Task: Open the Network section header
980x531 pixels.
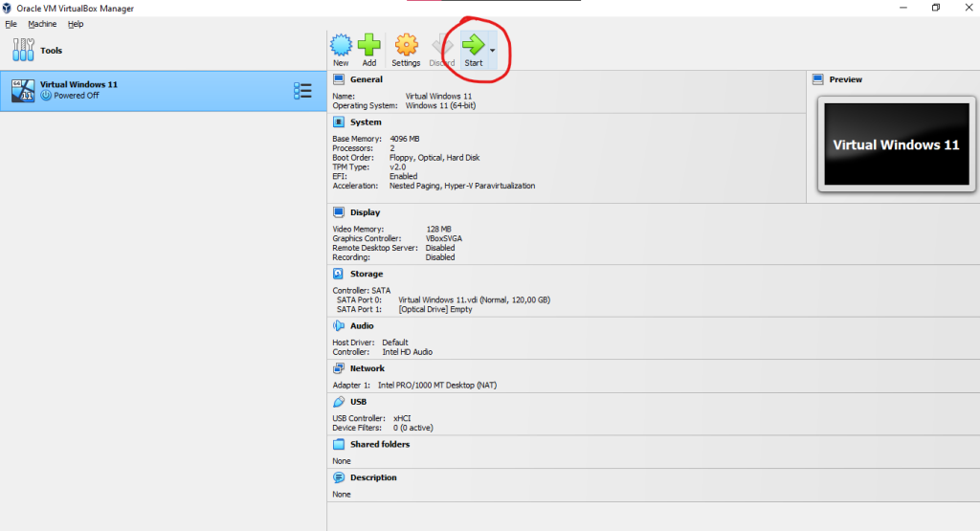Action: click(x=367, y=368)
